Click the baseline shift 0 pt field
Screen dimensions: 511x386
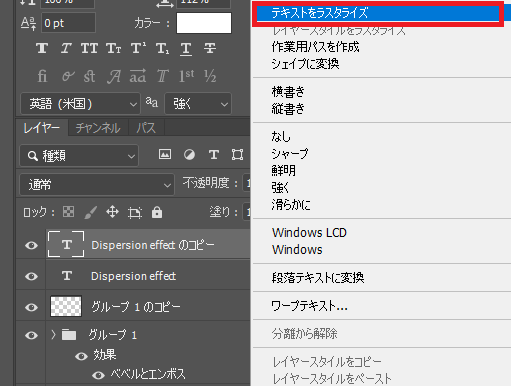point(68,23)
